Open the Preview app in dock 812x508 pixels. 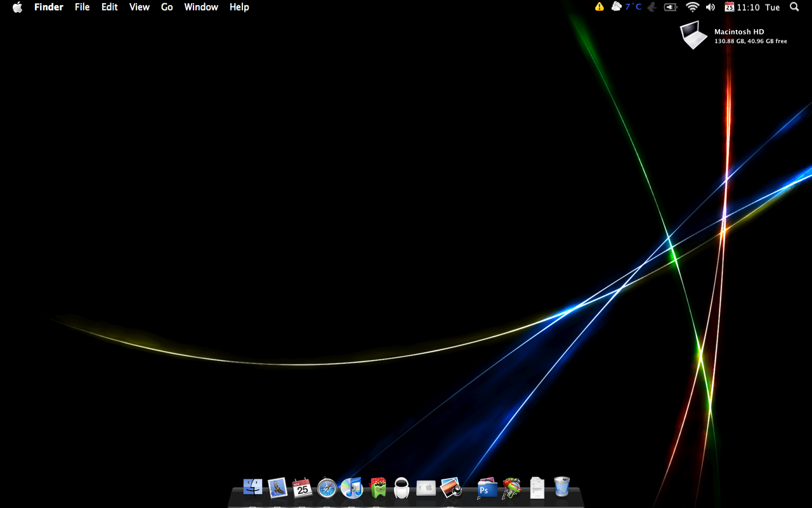pyautogui.click(x=450, y=487)
